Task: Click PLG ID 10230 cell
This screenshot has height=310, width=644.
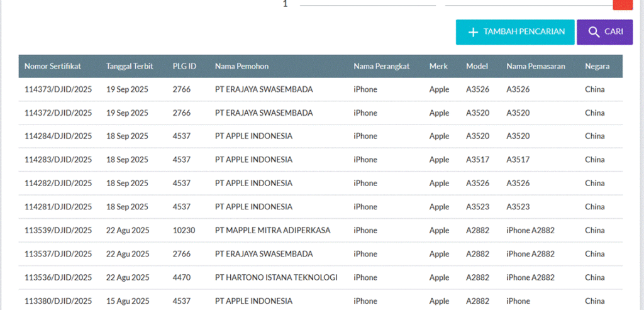Action: 184,230
